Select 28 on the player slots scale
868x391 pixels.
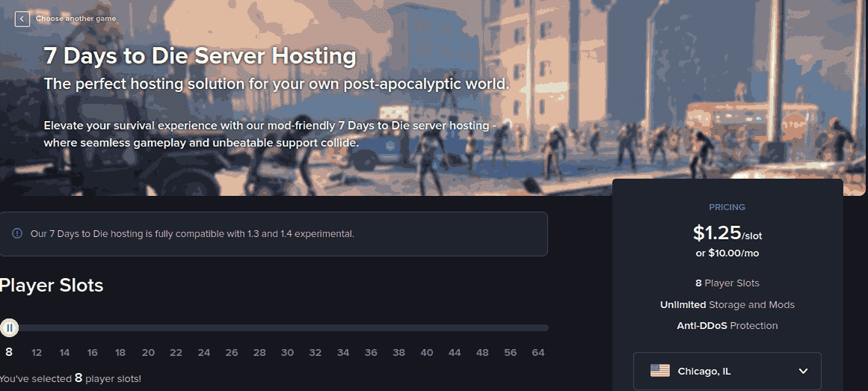[x=259, y=352]
